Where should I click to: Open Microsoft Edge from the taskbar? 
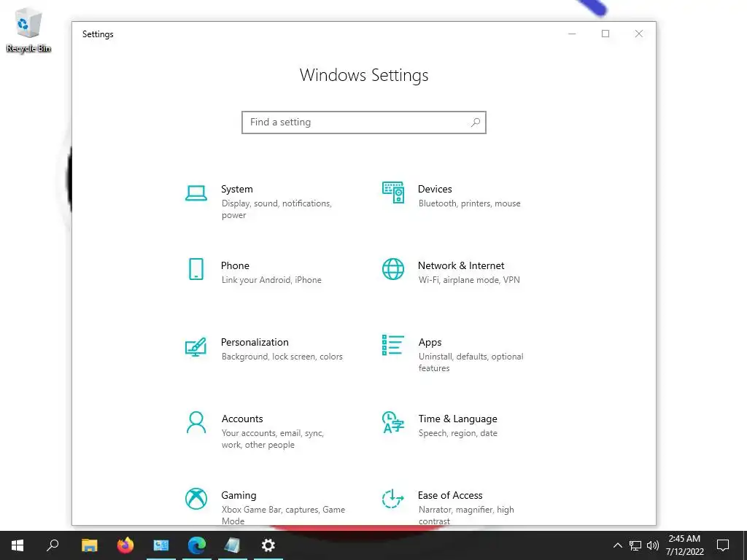tap(197, 545)
